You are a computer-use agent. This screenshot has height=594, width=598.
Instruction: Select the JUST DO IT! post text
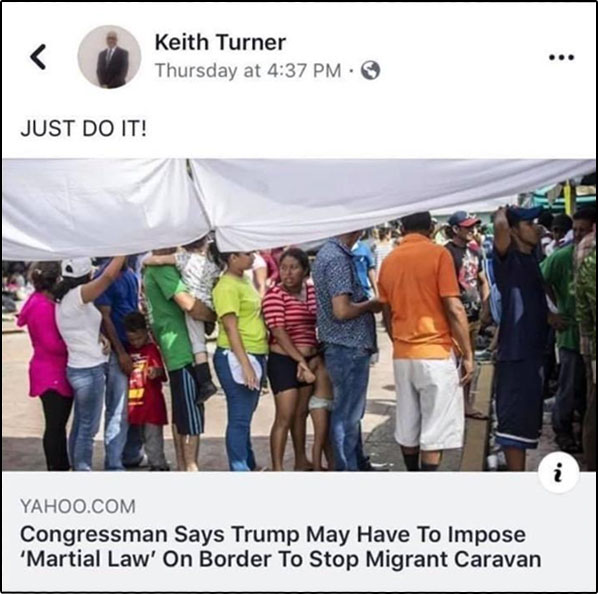(83, 128)
